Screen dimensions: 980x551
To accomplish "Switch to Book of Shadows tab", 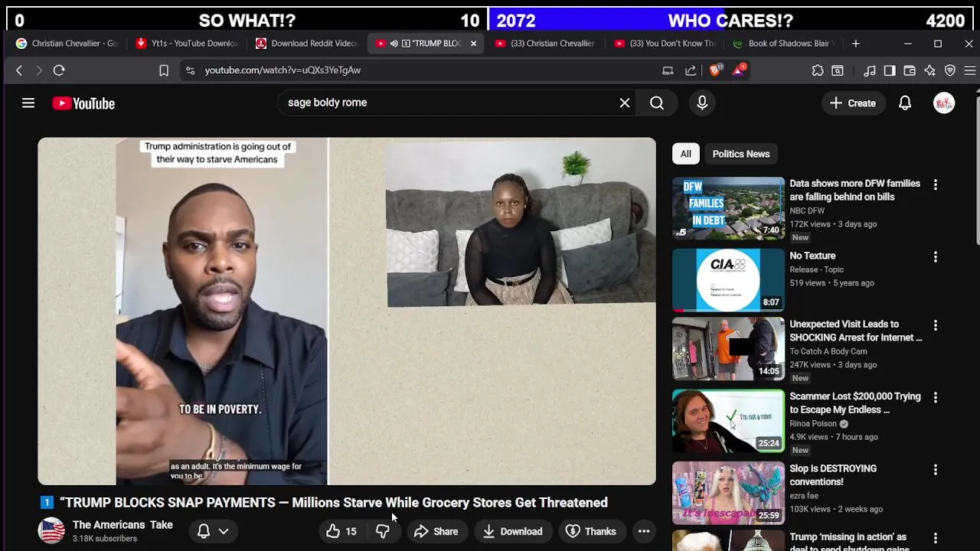I will 783,44.
